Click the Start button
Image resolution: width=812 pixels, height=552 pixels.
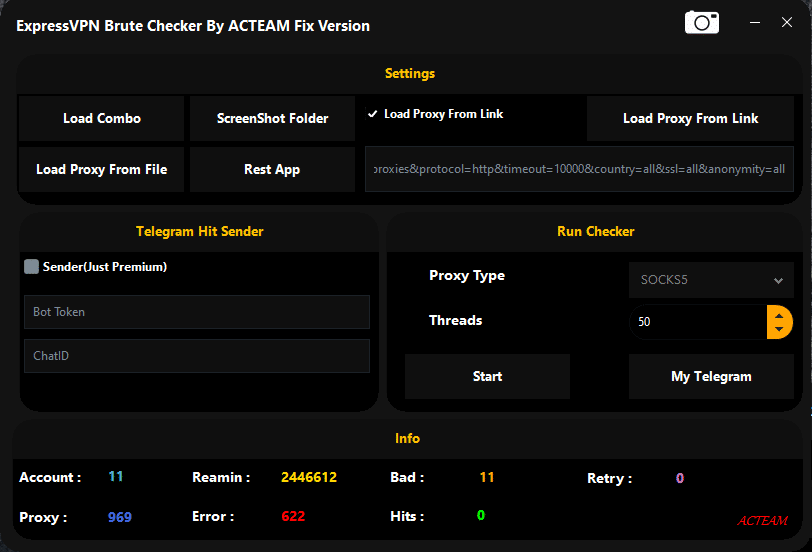(x=487, y=376)
